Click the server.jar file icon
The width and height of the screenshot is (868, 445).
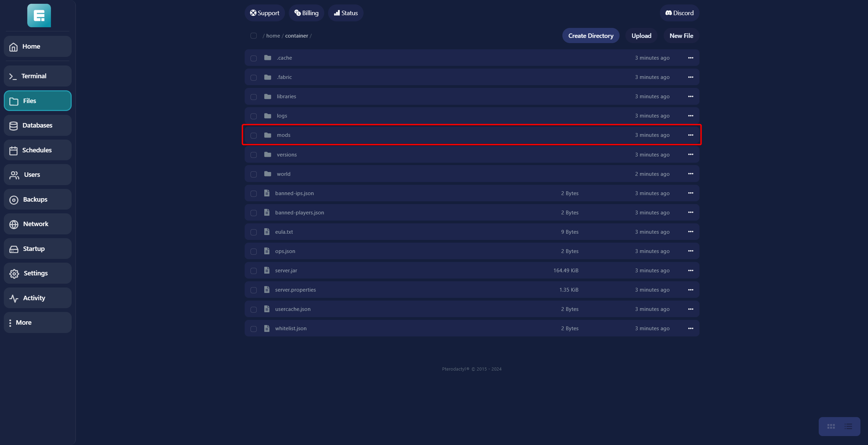point(267,270)
